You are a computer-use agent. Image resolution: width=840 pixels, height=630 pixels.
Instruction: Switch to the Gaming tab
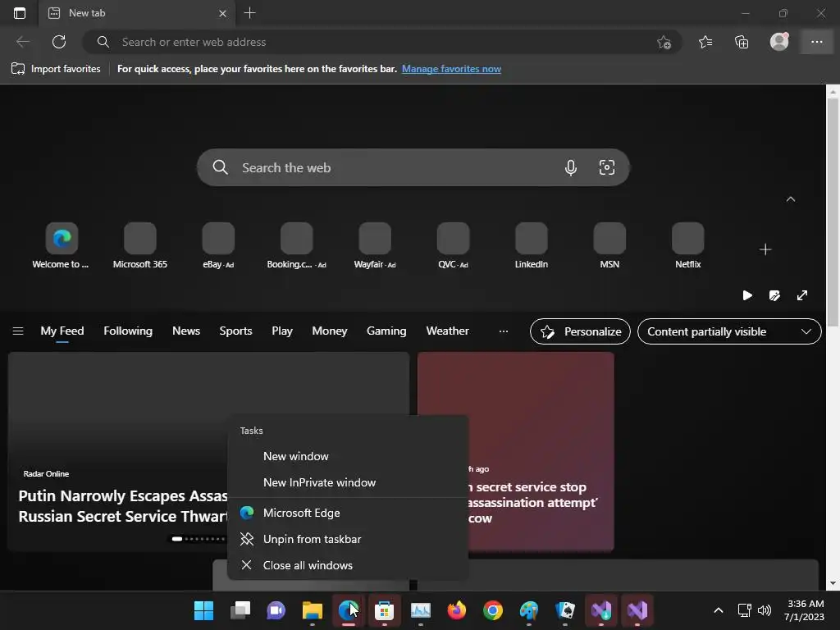[386, 331]
